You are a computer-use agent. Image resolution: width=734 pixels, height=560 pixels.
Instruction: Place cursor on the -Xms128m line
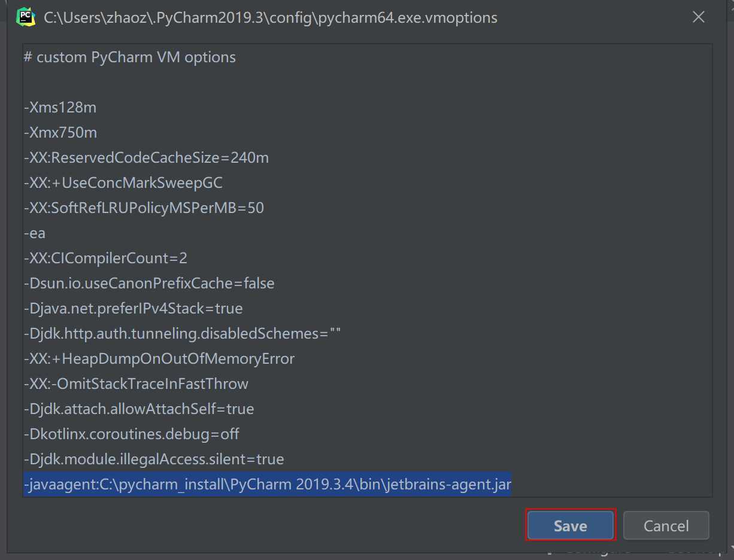tap(60, 108)
